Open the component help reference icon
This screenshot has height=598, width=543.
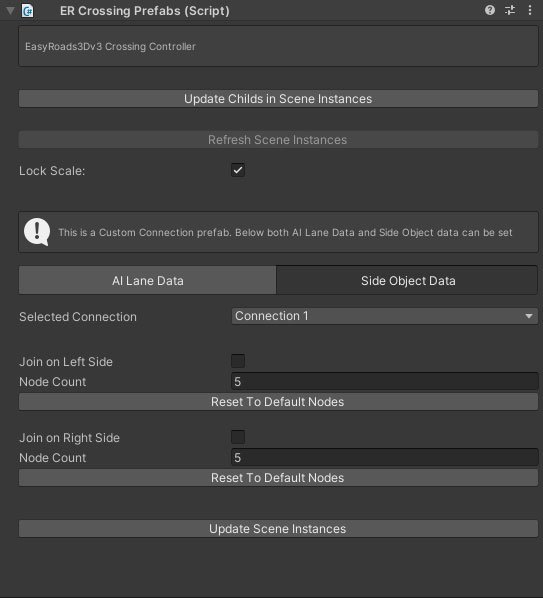pyautogui.click(x=490, y=10)
